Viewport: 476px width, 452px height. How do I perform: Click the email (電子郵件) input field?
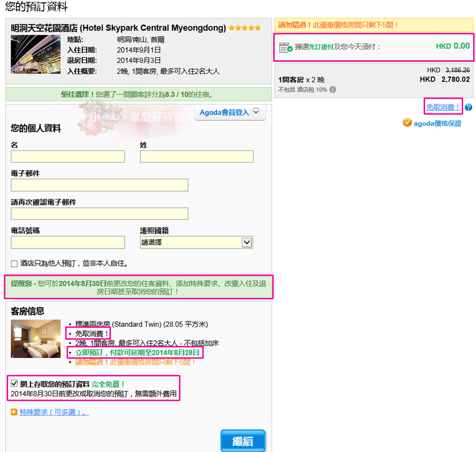click(99, 185)
